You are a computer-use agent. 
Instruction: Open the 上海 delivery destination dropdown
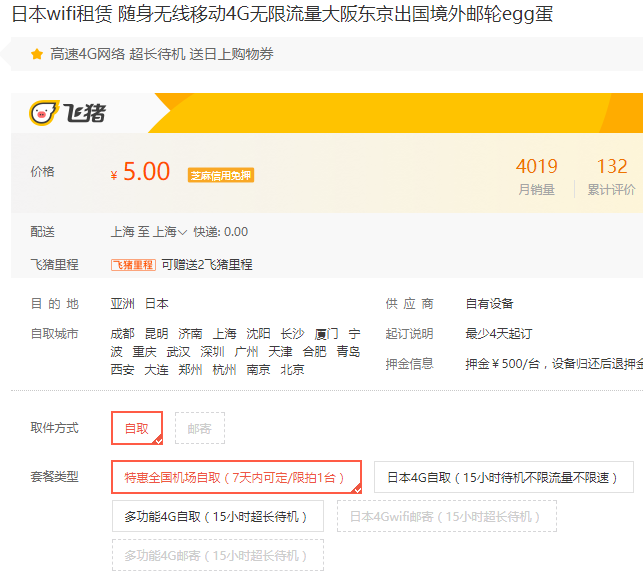coord(170,232)
